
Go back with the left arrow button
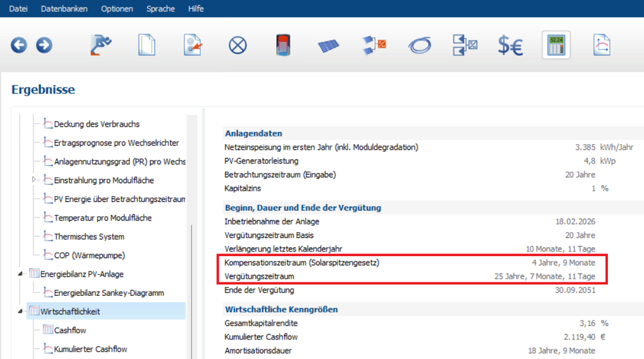coord(19,46)
